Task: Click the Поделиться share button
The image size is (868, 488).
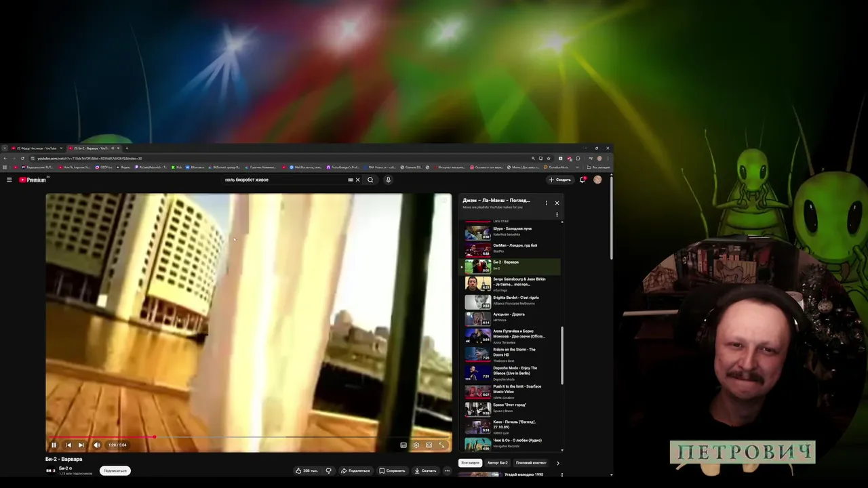Action: pyautogui.click(x=355, y=470)
